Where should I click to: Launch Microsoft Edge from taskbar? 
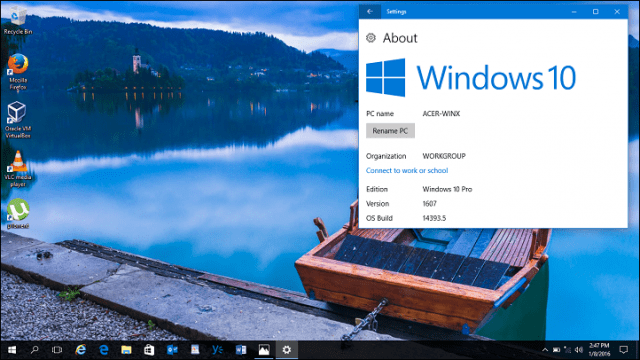click(104, 350)
